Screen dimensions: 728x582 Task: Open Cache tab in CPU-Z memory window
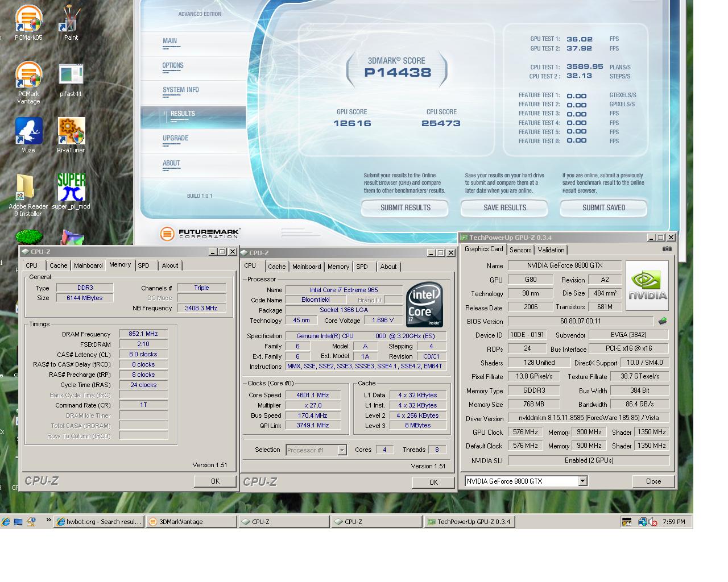coord(58,265)
